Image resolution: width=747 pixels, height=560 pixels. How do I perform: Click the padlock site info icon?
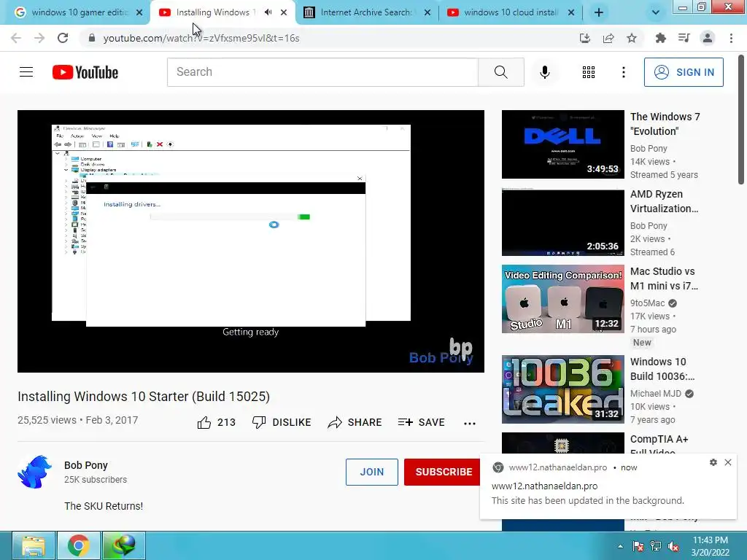[92, 38]
